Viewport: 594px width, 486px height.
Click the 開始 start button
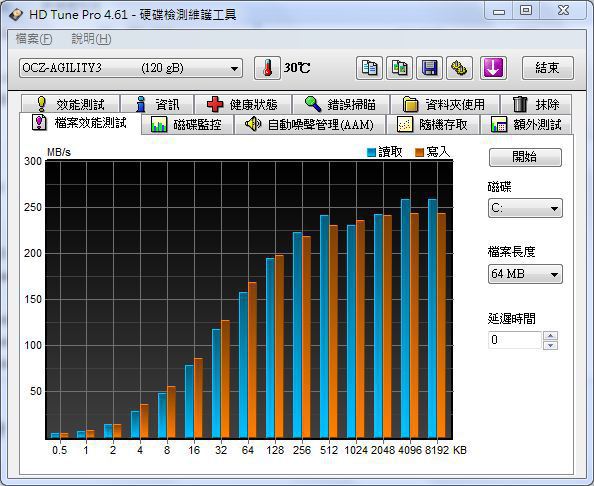click(525, 157)
